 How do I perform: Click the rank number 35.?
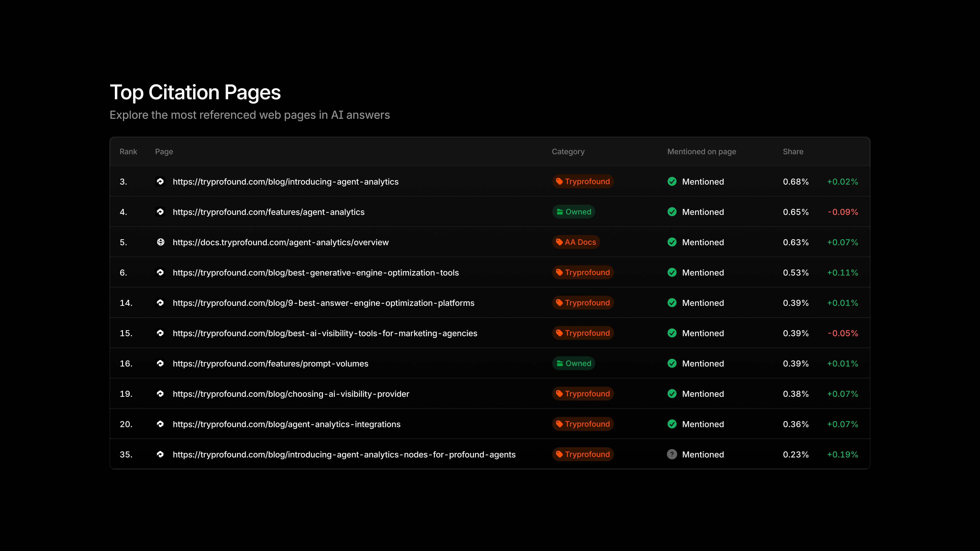[126, 455]
